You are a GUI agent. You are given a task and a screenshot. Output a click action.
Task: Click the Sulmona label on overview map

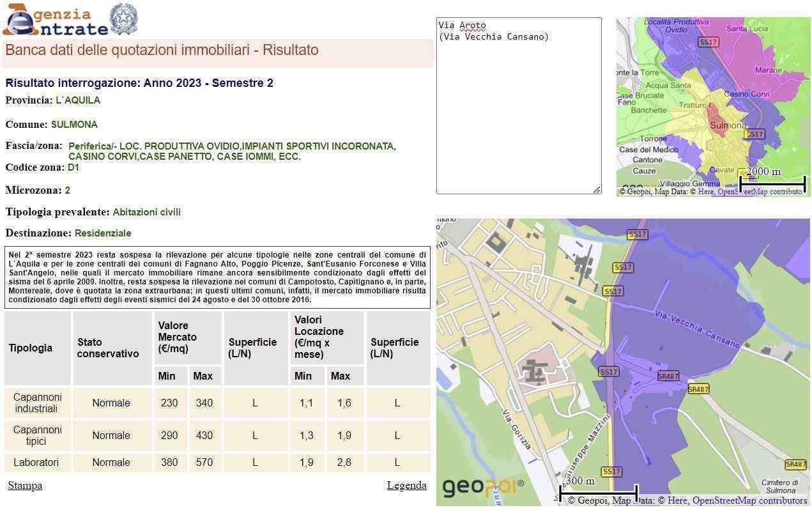pyautogui.click(x=728, y=125)
